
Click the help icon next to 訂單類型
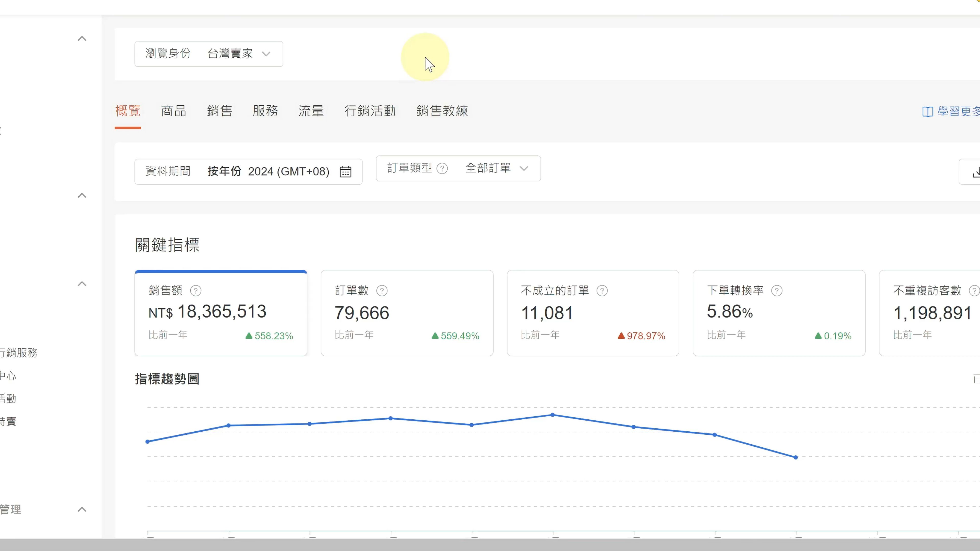(x=442, y=168)
